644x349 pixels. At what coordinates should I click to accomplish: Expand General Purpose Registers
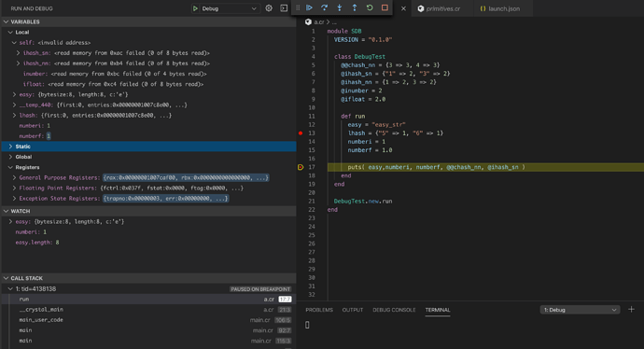pyautogui.click(x=14, y=178)
